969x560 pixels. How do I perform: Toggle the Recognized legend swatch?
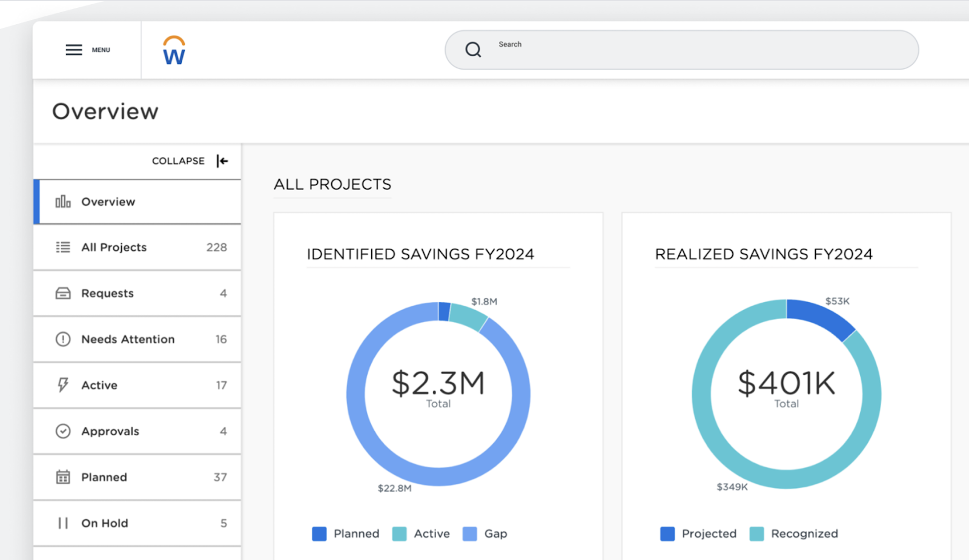point(756,533)
